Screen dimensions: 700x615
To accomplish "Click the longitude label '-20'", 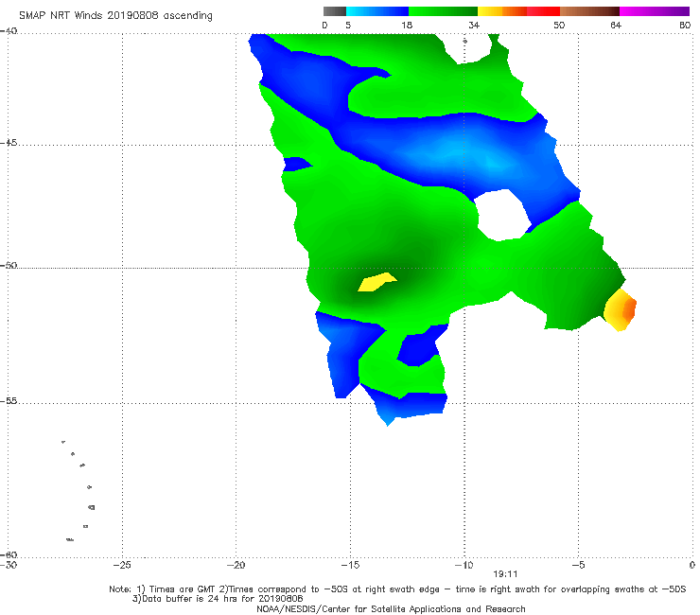I will pos(236,565).
